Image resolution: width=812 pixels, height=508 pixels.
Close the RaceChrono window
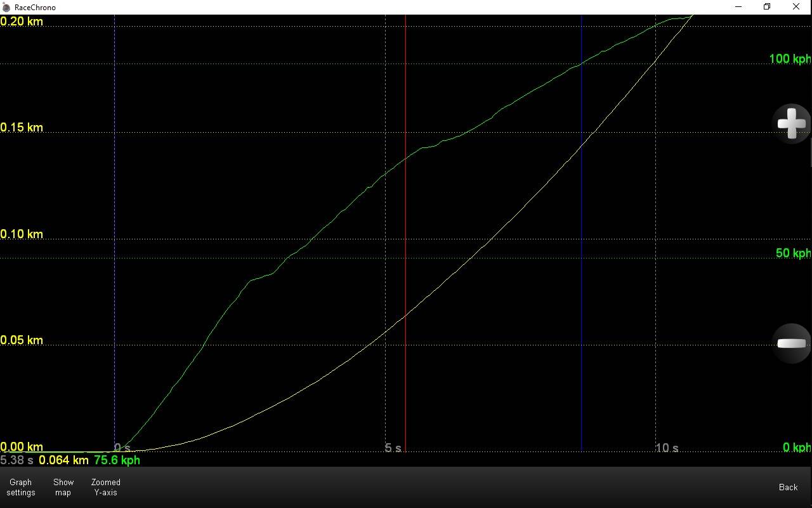click(796, 7)
